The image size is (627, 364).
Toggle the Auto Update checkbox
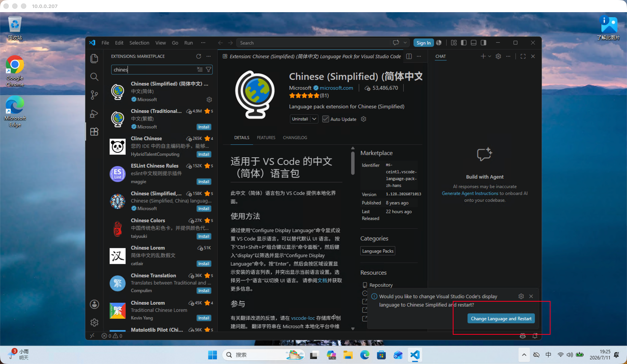(x=325, y=119)
